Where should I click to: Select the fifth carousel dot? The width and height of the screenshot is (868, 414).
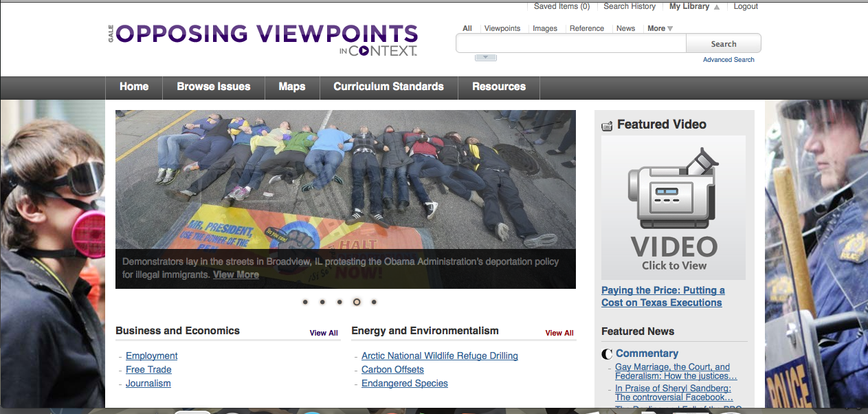[x=374, y=302]
